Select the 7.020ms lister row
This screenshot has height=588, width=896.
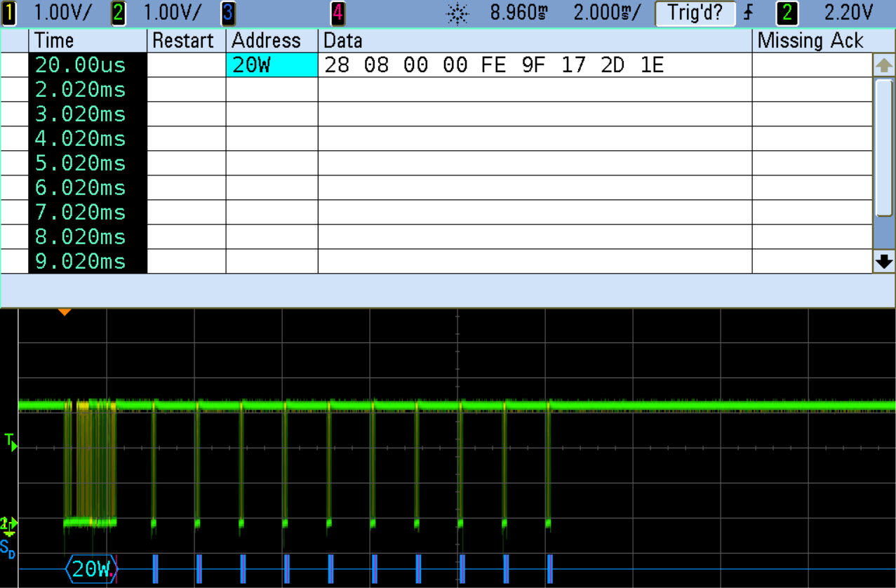click(x=436, y=213)
